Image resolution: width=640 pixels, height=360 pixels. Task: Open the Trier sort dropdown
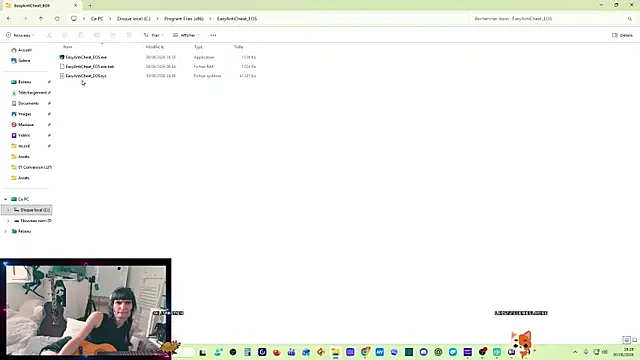pyautogui.click(x=153, y=35)
